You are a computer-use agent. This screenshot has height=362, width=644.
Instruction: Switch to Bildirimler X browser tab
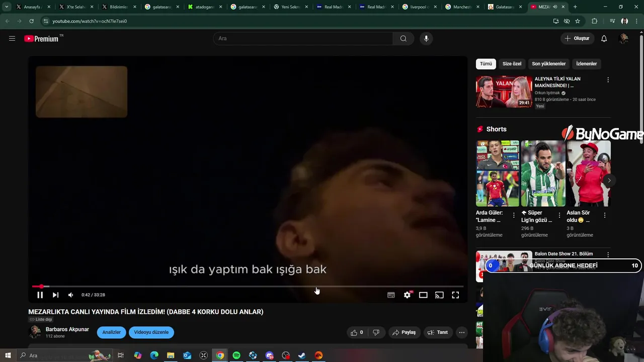pos(119,7)
